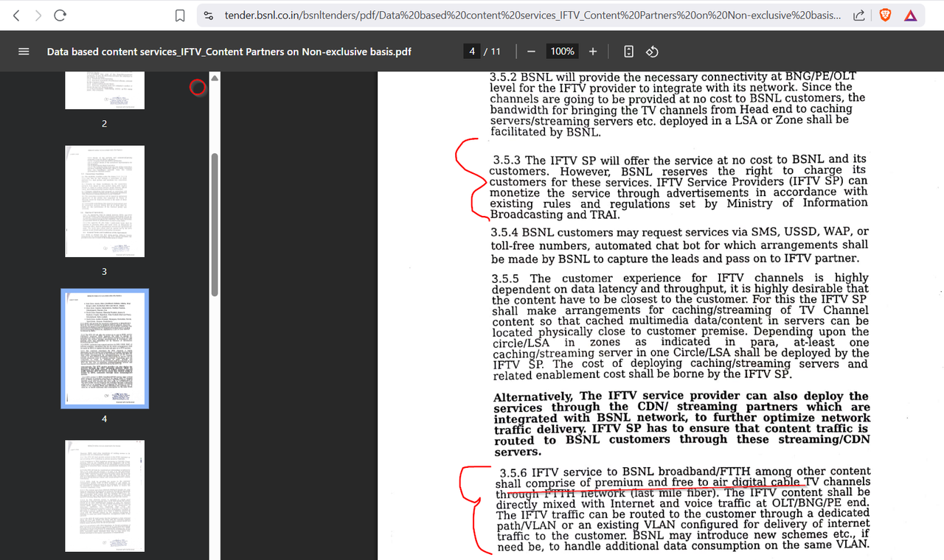Bookmark this page using bookmark icon
944x560 pixels.
pos(180,15)
